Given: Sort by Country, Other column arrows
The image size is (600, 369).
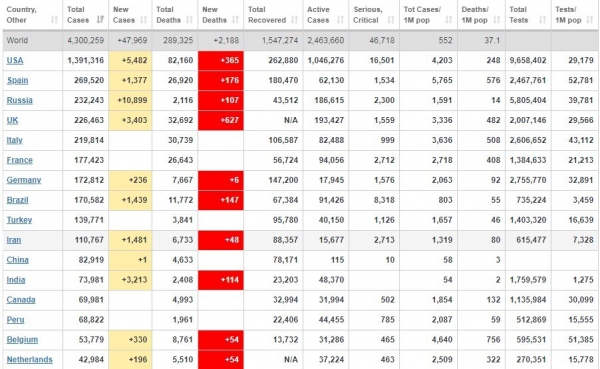Looking at the screenshot, I should (x=54, y=20).
